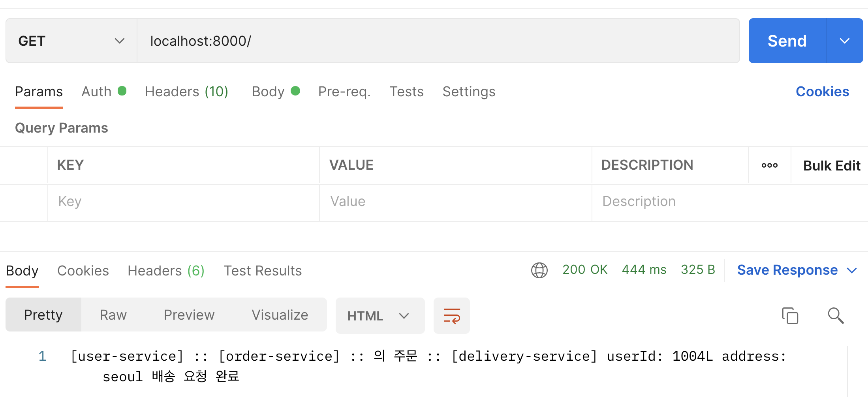Open GET method dropdown
868x397 pixels.
tap(71, 41)
